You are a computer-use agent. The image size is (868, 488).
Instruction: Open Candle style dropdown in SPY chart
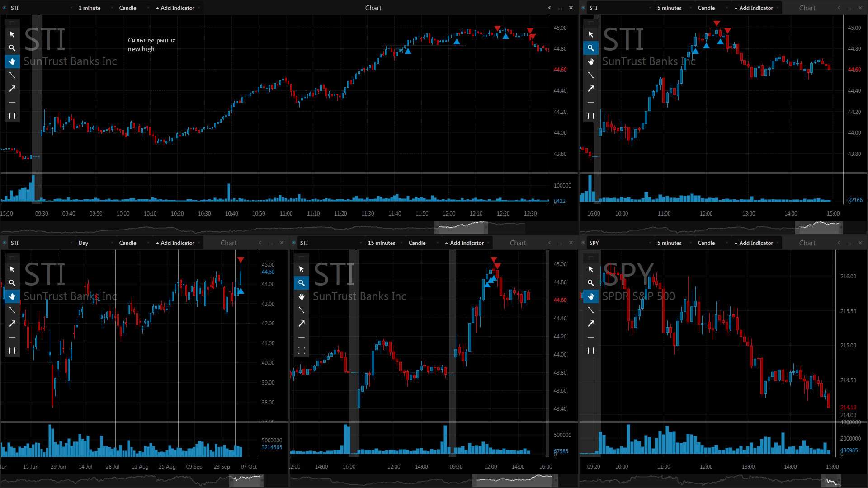712,243
